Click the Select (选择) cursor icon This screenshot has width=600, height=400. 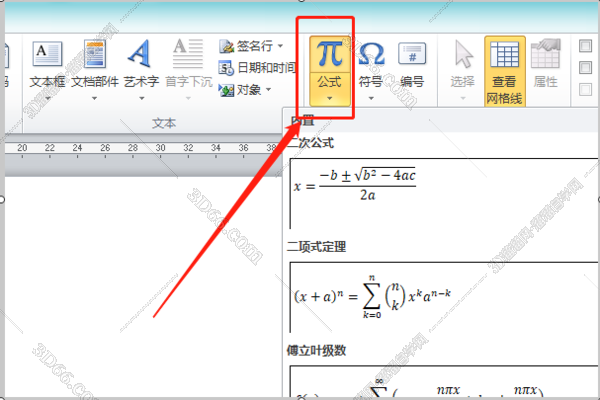coord(463,54)
